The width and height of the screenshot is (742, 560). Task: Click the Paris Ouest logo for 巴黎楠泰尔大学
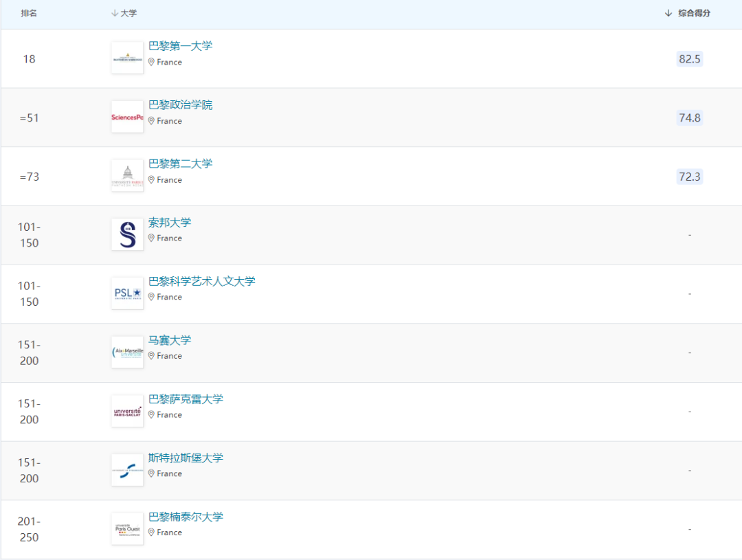(x=127, y=529)
